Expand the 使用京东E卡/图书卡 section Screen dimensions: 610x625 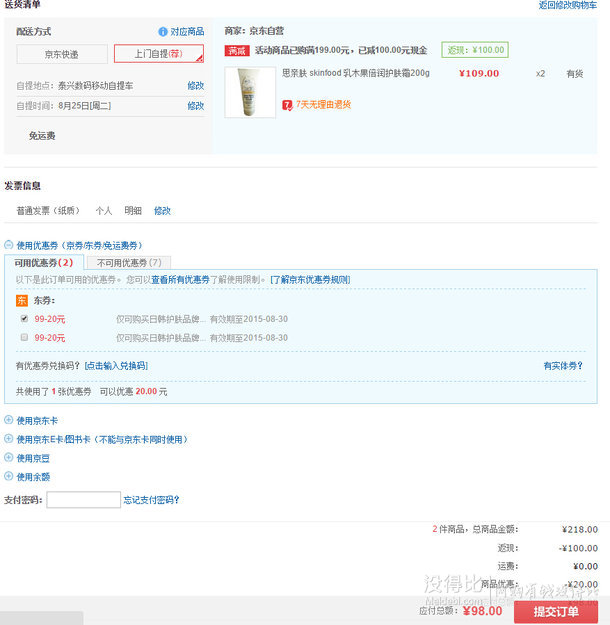click(x=8, y=438)
